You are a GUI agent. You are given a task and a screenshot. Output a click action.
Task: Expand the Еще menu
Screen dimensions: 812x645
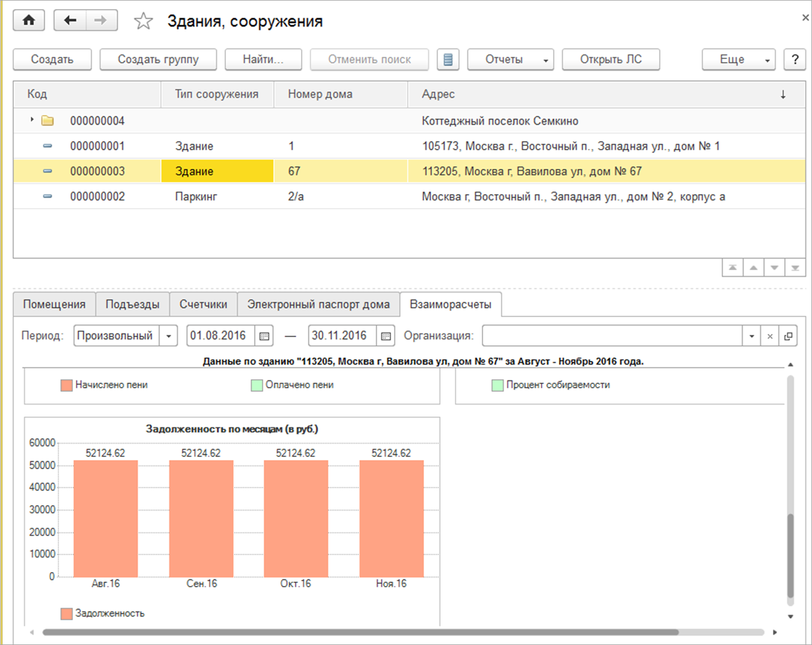[739, 60]
